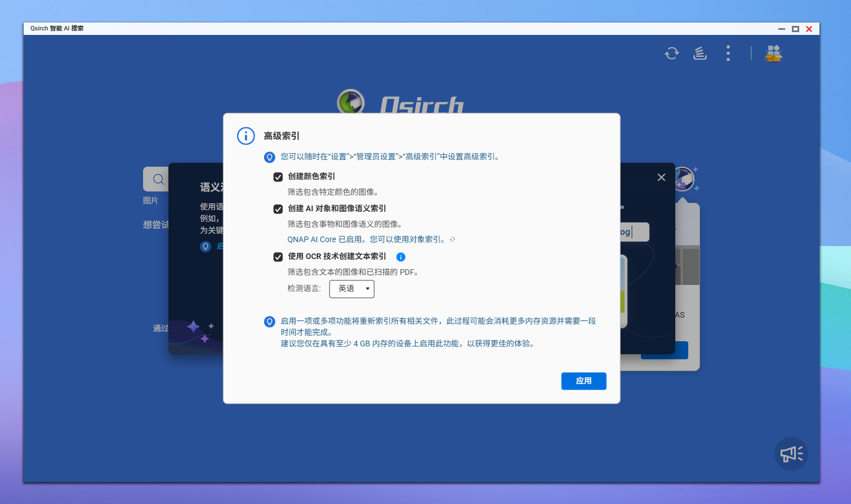Click the colorful app box icon
Screen dimensions: 851x504
coord(773,53)
